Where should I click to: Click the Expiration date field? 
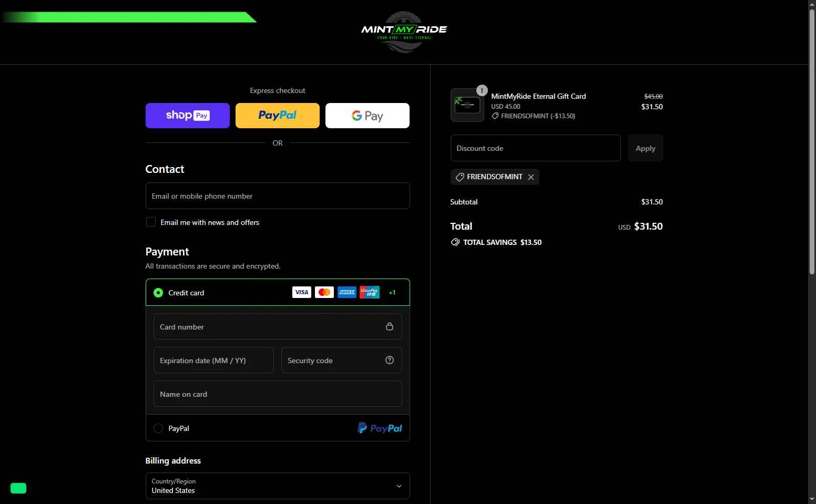pyautogui.click(x=213, y=360)
